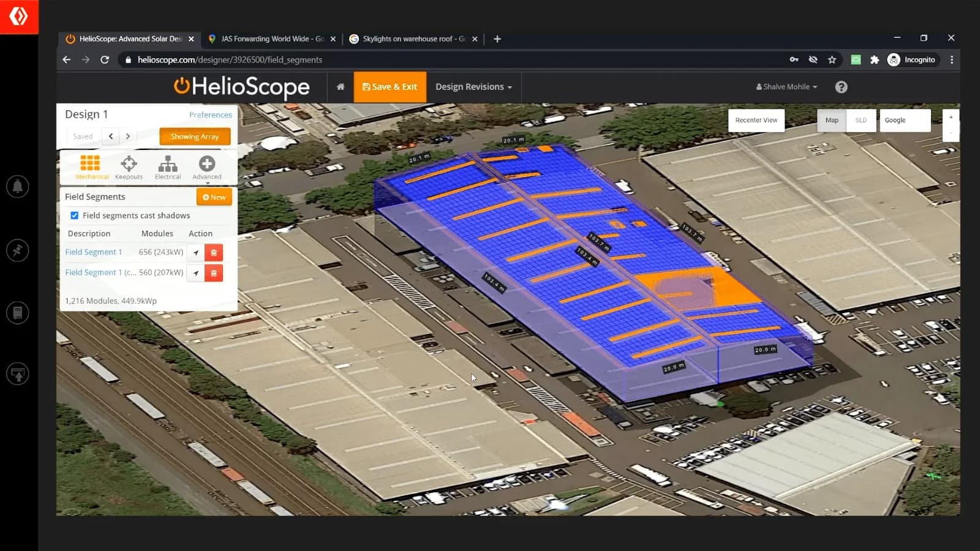Image resolution: width=980 pixels, height=551 pixels.
Task: Bookmark this page with star
Action: [832, 59]
